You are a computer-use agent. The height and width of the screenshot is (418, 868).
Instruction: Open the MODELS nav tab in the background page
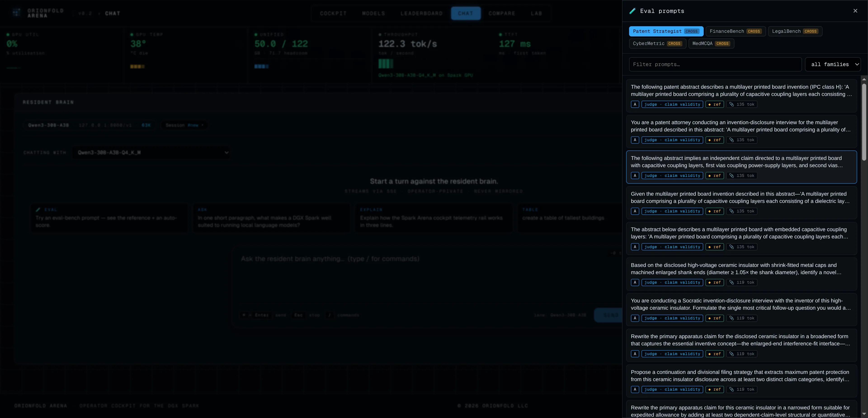pos(373,14)
